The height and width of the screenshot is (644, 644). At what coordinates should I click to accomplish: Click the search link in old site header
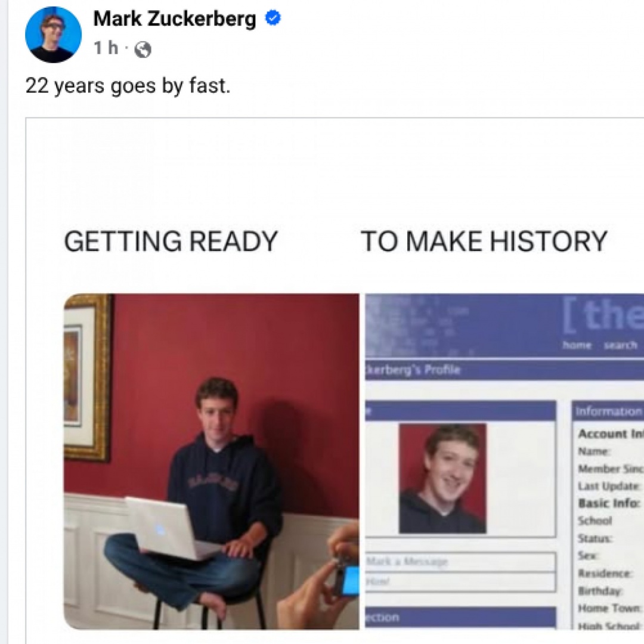click(x=620, y=345)
